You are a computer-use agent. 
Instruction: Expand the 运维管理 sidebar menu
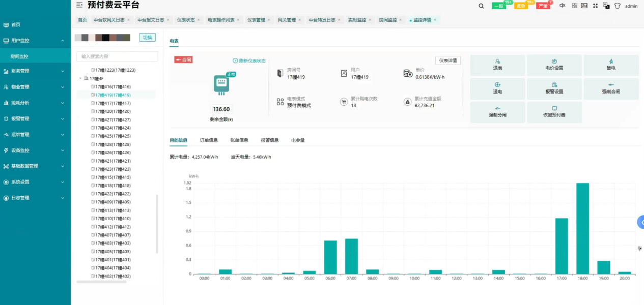coord(35,135)
